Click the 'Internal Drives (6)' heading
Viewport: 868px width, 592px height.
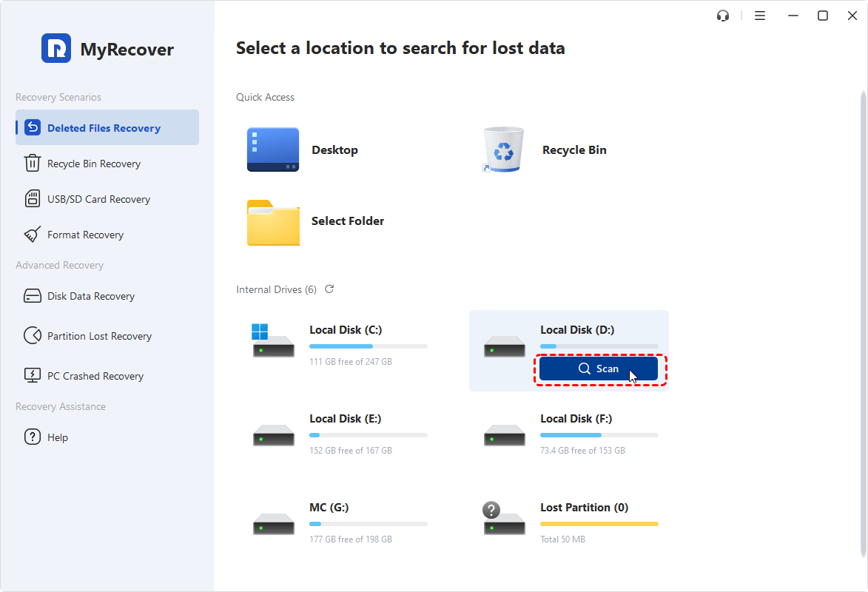(276, 289)
